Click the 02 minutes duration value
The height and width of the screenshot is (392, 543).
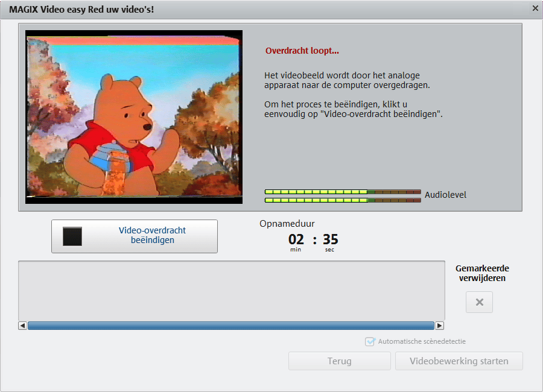pyautogui.click(x=296, y=239)
